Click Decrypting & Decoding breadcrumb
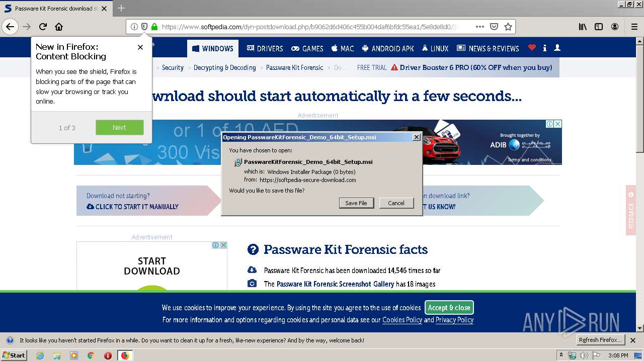The height and width of the screenshot is (362, 644). (x=225, y=67)
